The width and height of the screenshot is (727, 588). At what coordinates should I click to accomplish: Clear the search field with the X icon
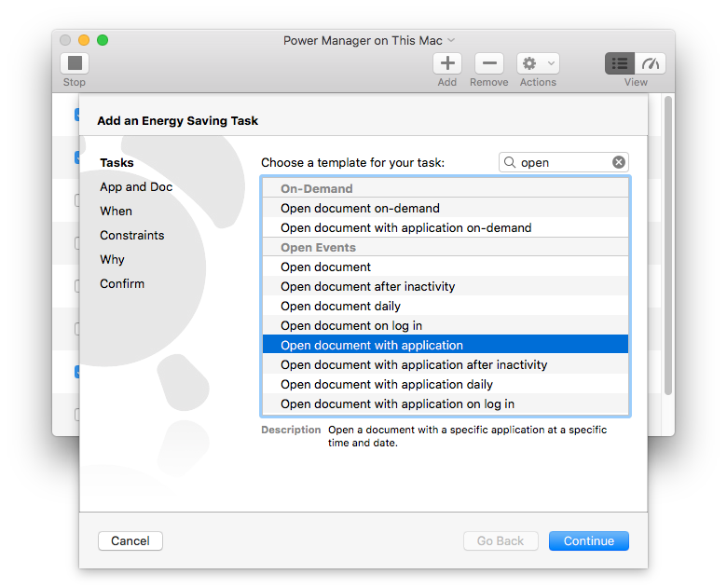(x=619, y=162)
